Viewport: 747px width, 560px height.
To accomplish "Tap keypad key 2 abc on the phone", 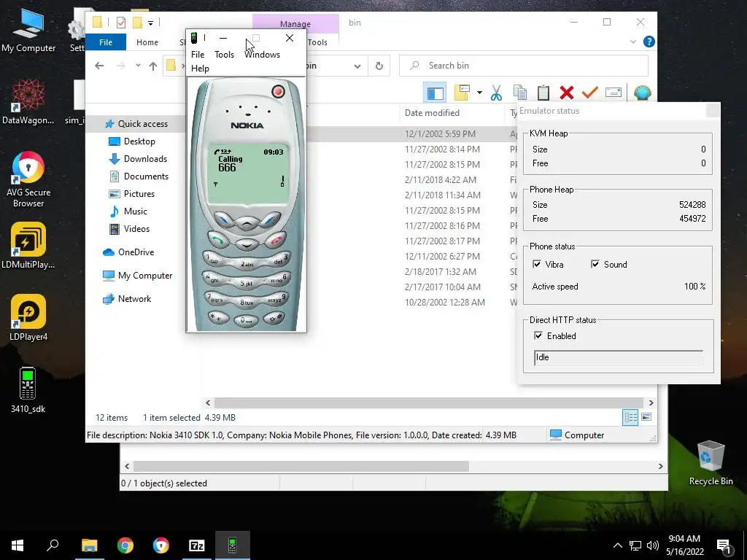I will pos(247,263).
